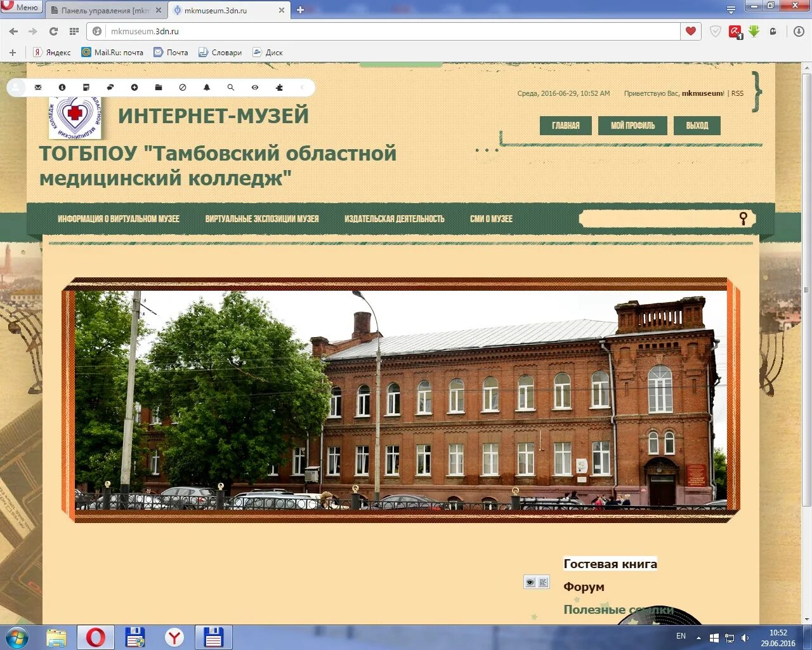This screenshot has width=812, height=650.
Task: Open the Windows Start button
Action: pos(16,637)
